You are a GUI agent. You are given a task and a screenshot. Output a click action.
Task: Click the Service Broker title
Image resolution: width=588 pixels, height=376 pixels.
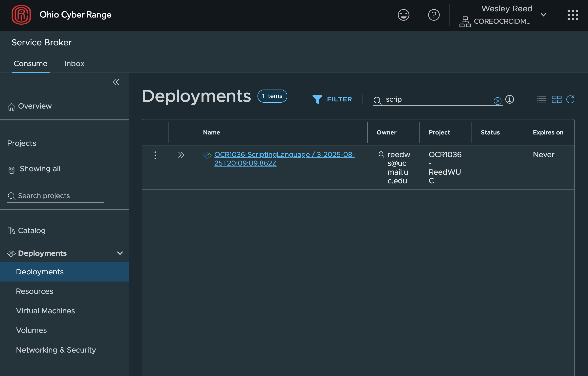[x=41, y=42]
